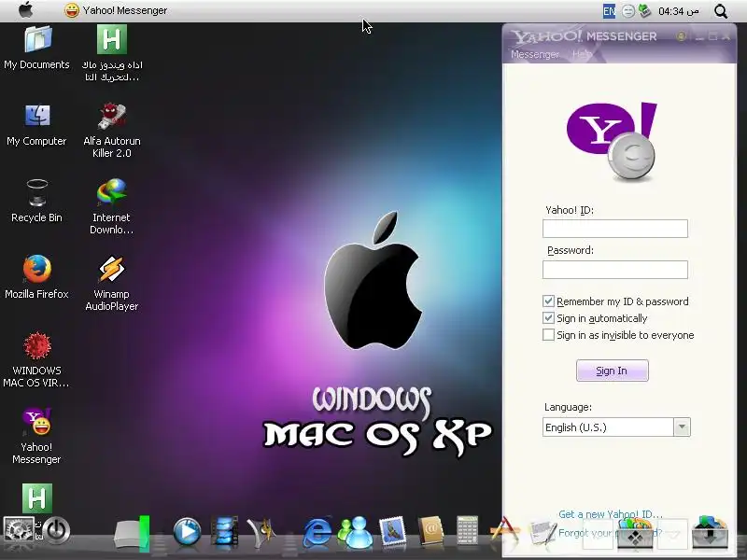This screenshot has width=747, height=560.
Task: Click the Apple logo in the menu bar
Action: tap(26, 10)
